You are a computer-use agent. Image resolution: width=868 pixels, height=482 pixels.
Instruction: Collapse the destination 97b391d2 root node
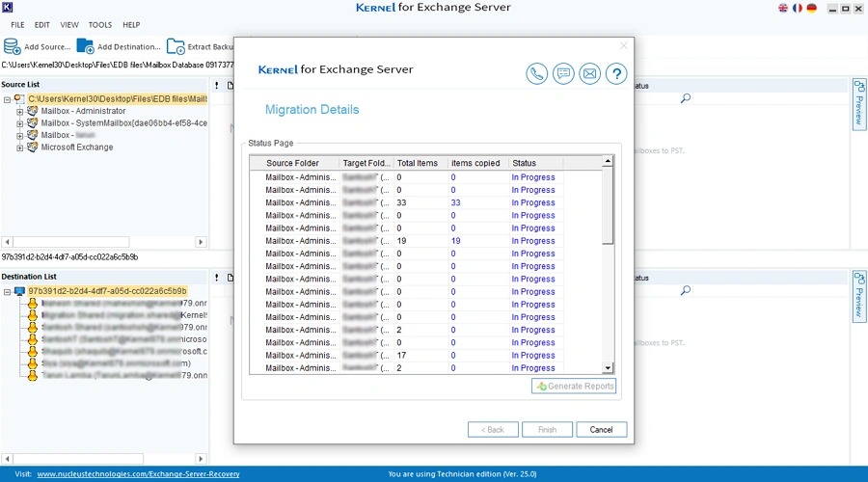[7, 292]
